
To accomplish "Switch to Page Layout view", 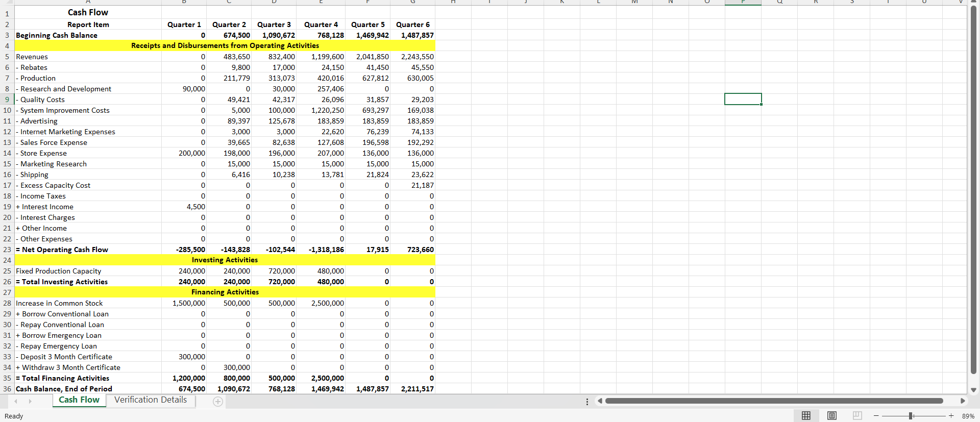I will tap(832, 416).
